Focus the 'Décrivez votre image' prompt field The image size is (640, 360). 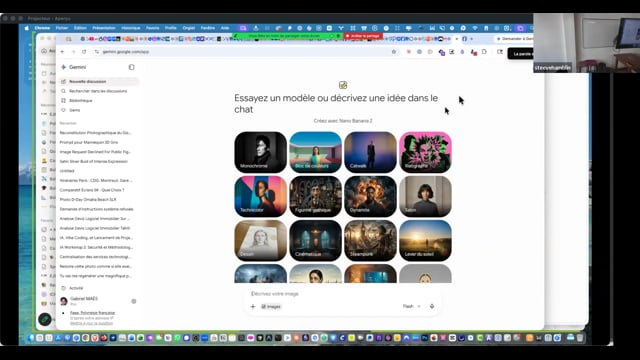tap(343, 294)
